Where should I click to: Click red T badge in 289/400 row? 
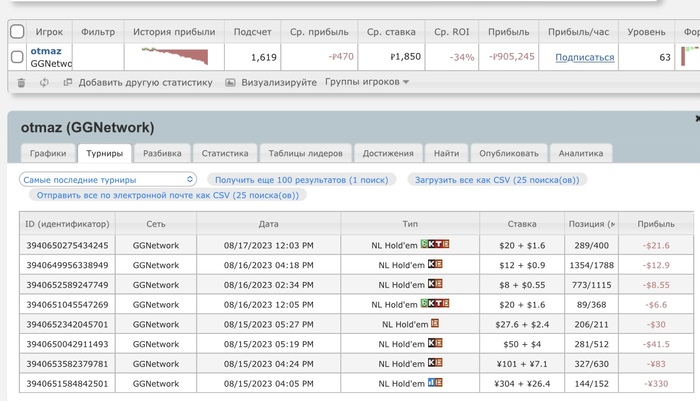438,244
